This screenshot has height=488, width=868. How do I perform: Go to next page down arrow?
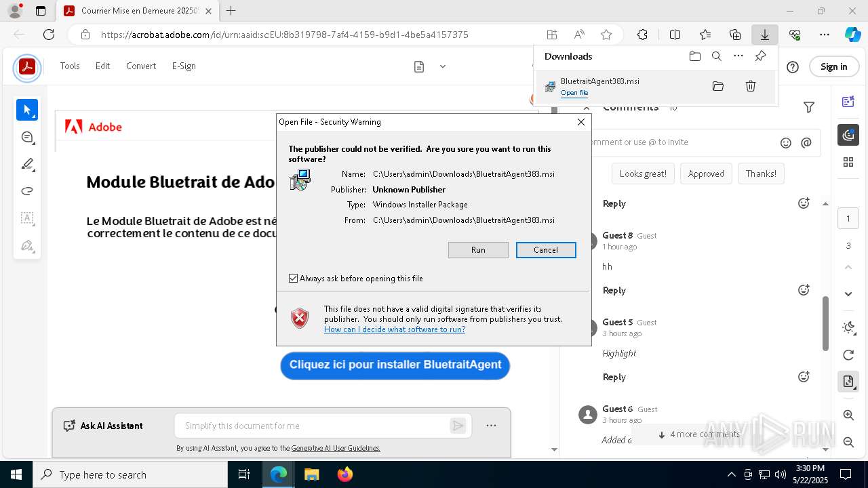click(848, 293)
